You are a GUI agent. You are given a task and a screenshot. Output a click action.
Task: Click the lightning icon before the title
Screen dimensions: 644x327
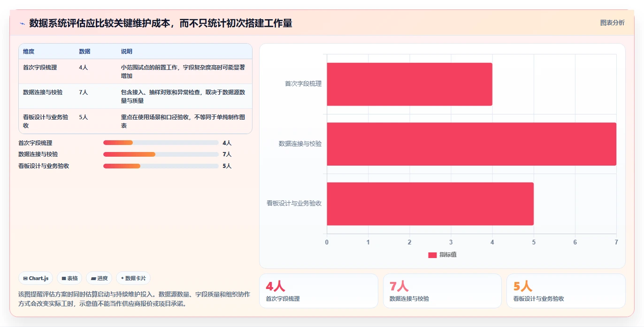click(22, 23)
